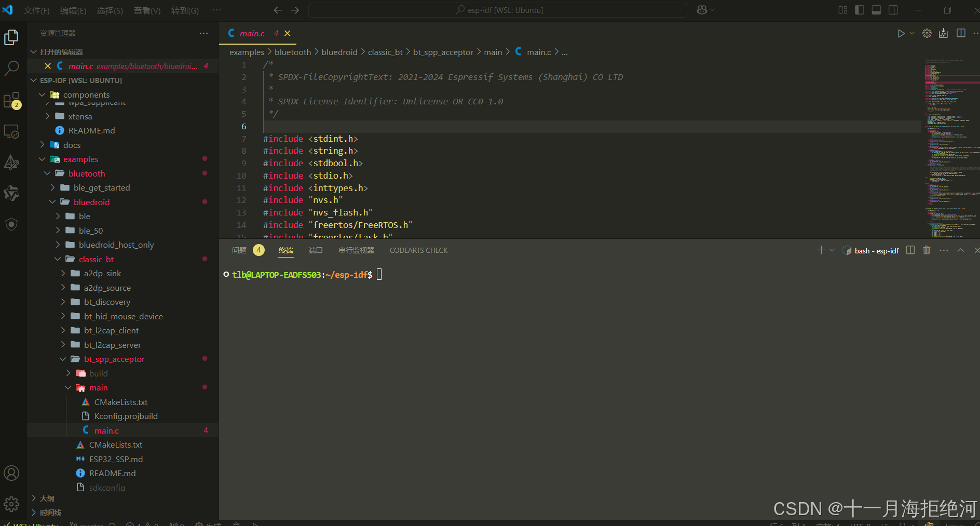Open terminal panel more actions ellipsis
Viewport: 980px width, 526px height.
point(944,250)
